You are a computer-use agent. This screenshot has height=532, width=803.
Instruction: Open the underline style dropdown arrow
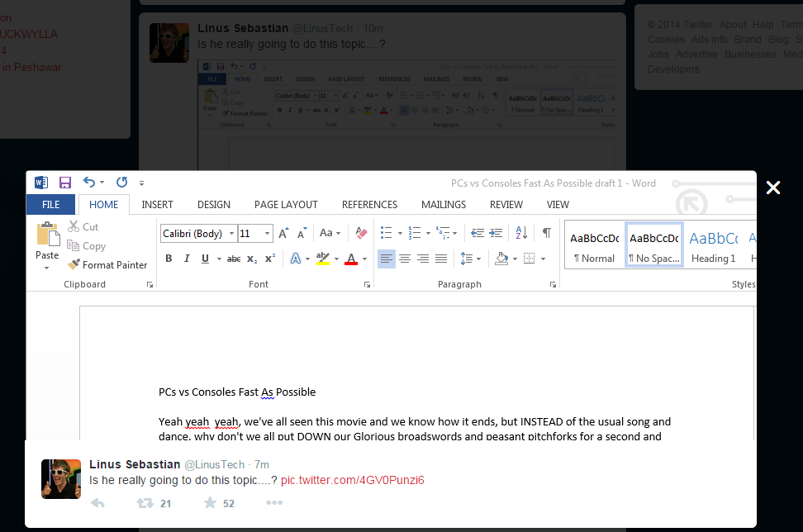(219, 259)
